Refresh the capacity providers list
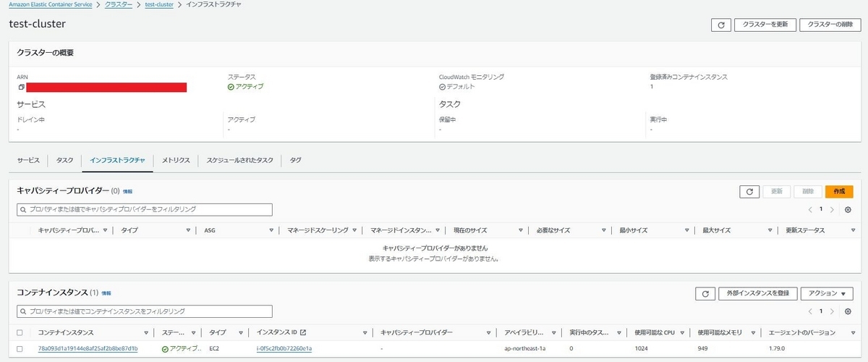This screenshot has width=868, height=362. 749,191
